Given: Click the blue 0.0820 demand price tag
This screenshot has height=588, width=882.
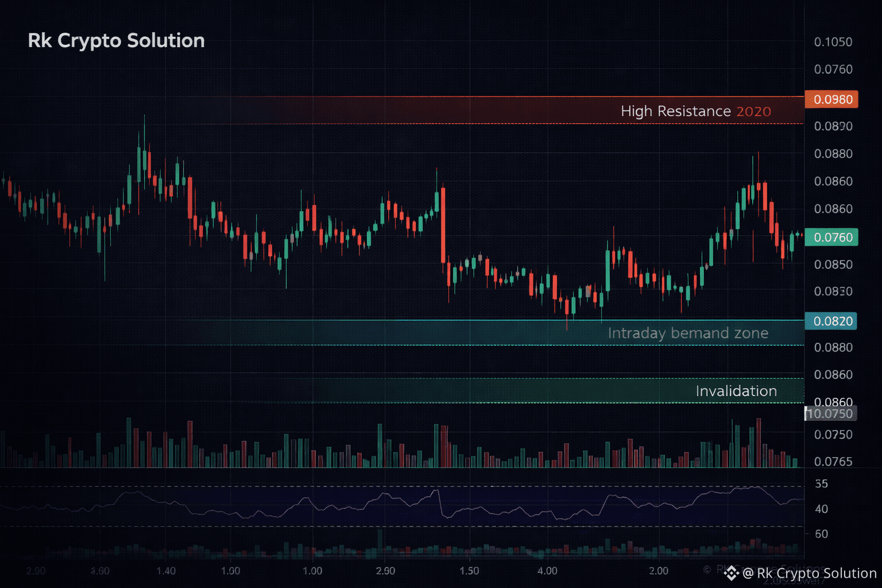Looking at the screenshot, I should click(x=831, y=321).
